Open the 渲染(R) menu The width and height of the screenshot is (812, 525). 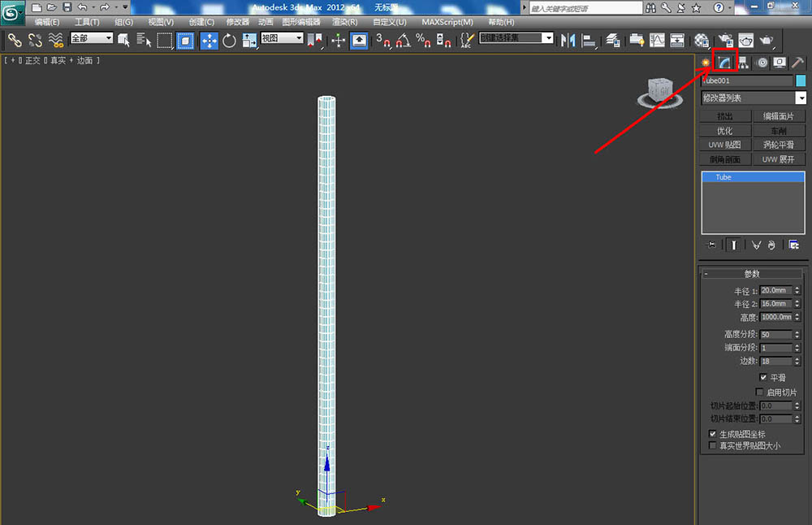pos(345,22)
